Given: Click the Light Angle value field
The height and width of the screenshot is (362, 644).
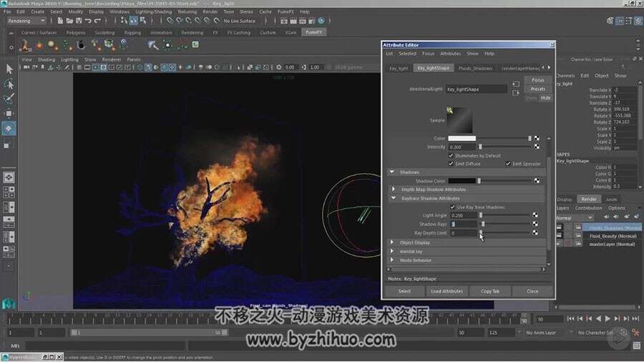Looking at the screenshot, I should click(464, 215).
